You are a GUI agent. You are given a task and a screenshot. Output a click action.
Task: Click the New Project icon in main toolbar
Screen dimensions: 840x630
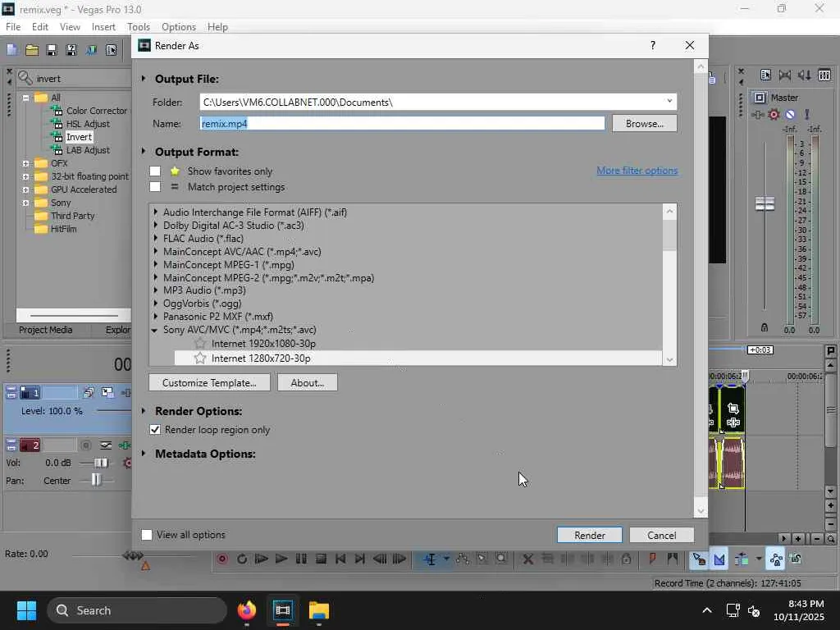pos(11,50)
